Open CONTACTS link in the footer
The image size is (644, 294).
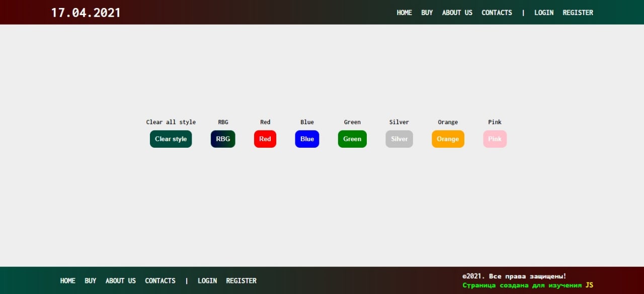[160, 281]
